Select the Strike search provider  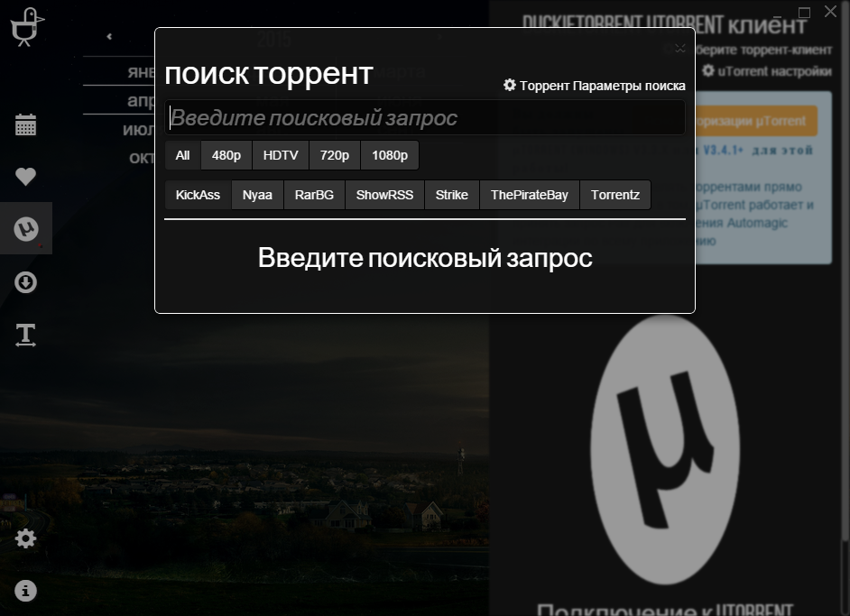pos(451,194)
